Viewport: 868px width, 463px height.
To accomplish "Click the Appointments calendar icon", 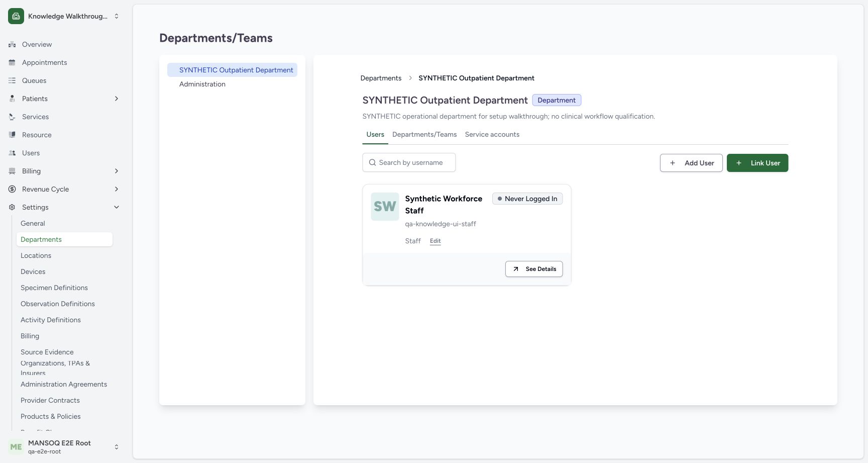I will 12,62.
